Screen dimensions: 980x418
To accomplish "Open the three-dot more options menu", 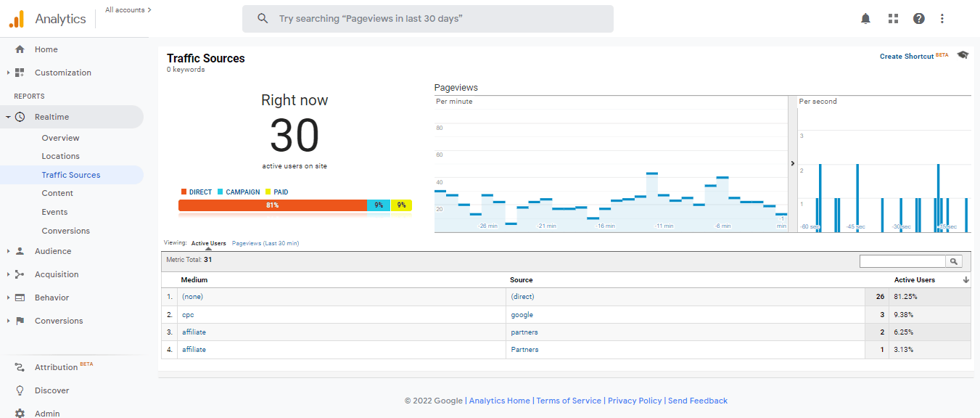I will click(942, 19).
